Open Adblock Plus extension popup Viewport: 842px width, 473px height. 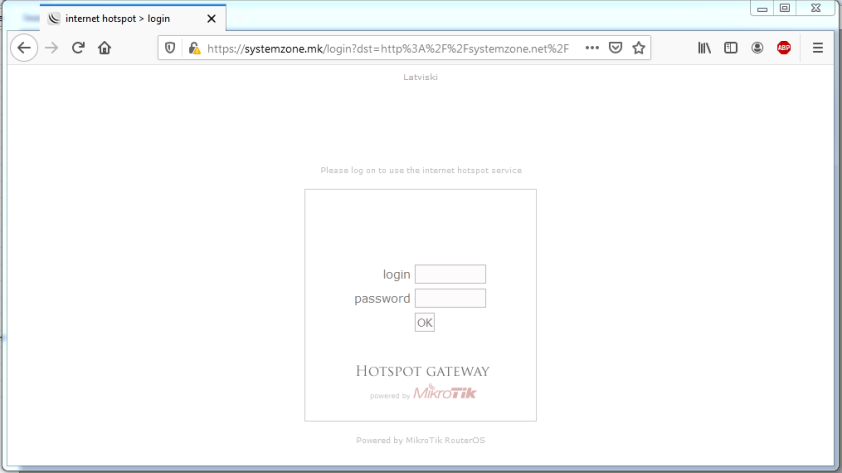point(783,48)
